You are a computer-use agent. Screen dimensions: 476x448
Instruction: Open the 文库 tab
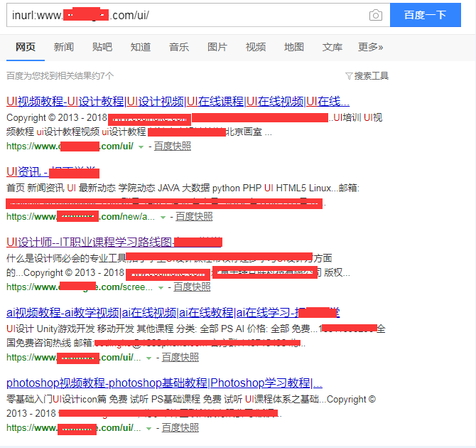point(332,47)
